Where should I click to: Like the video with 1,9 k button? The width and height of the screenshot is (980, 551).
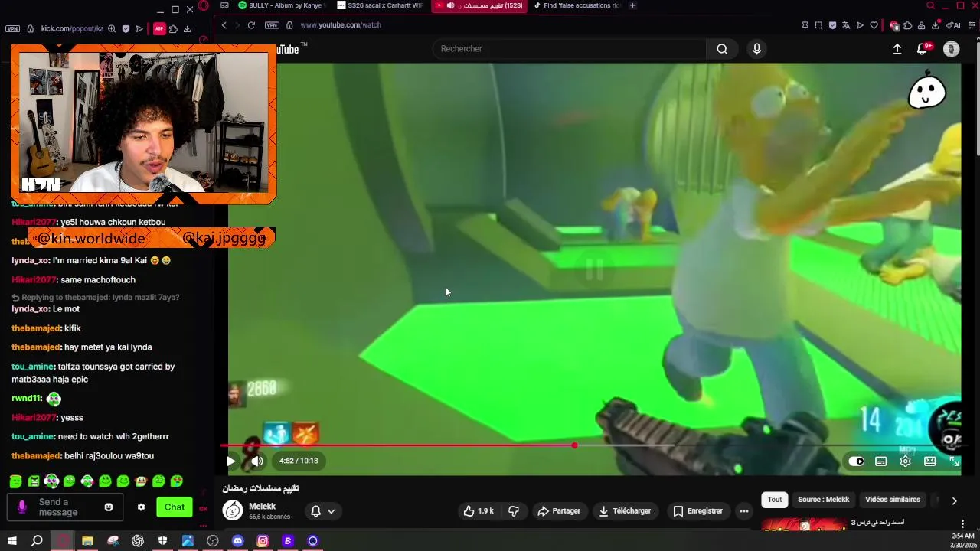coord(479,511)
